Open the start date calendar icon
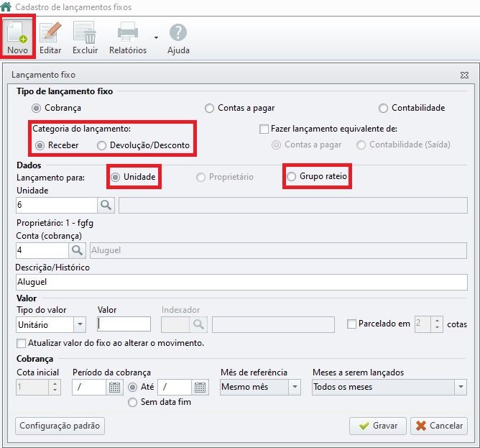This screenshot has height=448, width=480. click(114, 387)
